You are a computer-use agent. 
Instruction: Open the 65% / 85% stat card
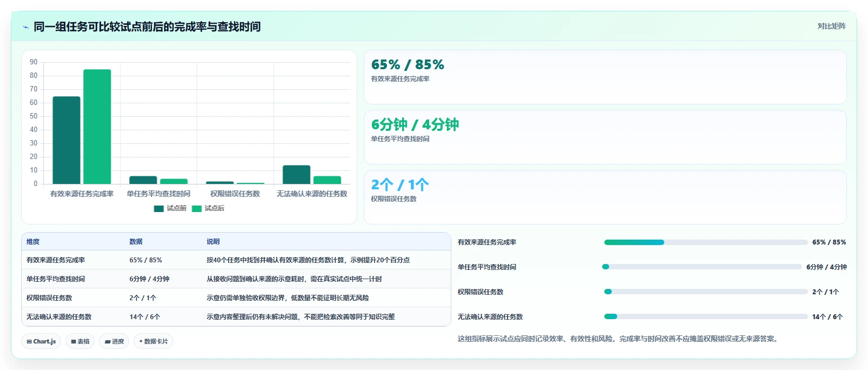[x=605, y=77]
